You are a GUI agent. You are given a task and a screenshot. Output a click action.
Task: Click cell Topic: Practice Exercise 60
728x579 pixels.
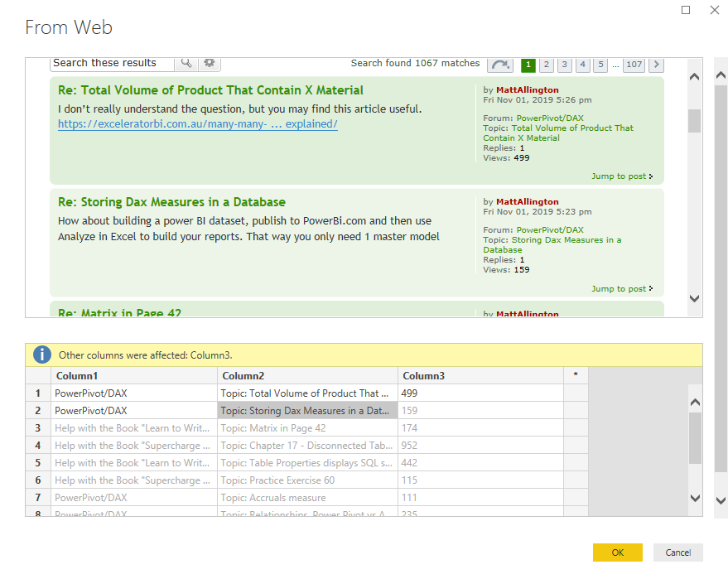coord(307,480)
